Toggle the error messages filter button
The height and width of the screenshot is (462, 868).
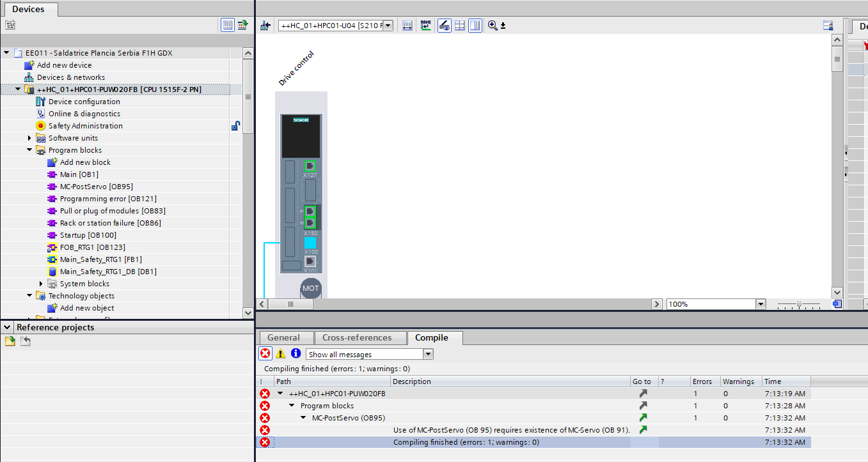(265, 354)
